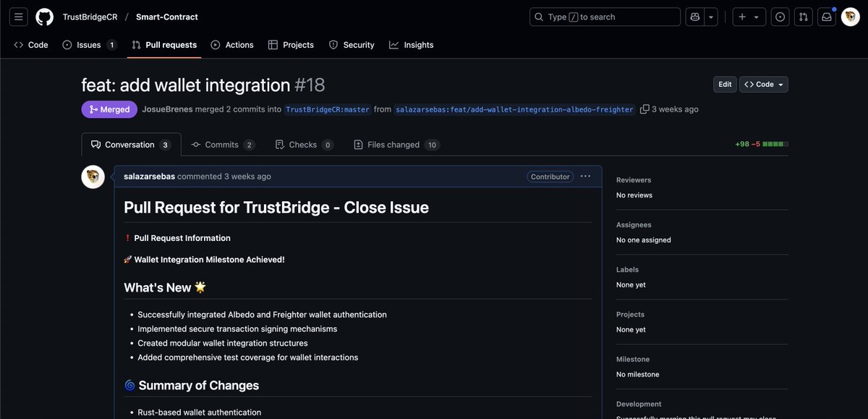Switch to the Commits tab
The width and height of the screenshot is (868, 419).
223,145
